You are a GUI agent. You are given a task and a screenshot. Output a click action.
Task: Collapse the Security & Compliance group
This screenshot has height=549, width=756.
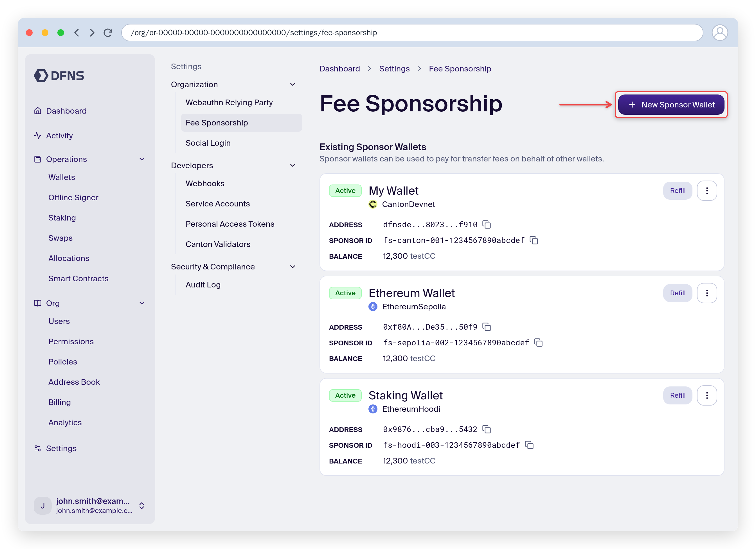click(x=293, y=267)
